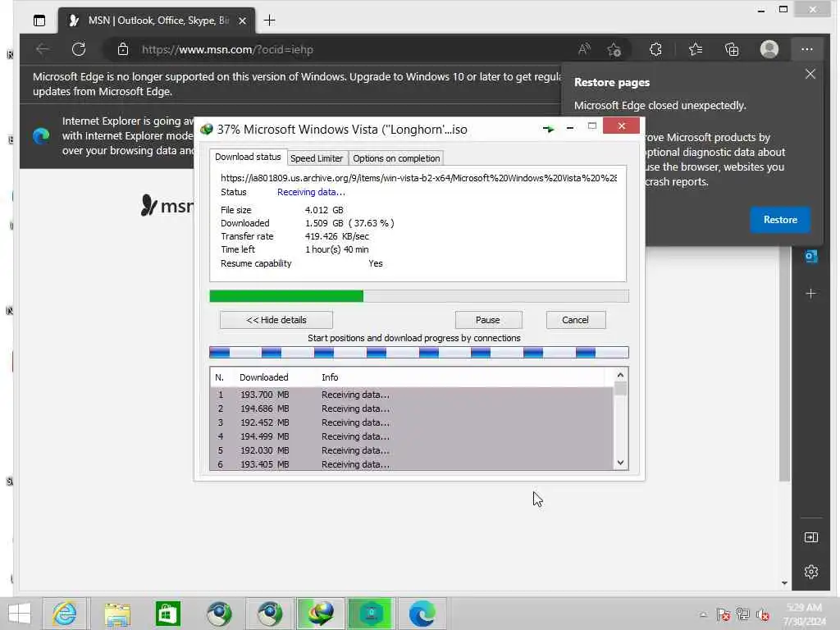
Task: Click the 419.426 KB/sec transfer rate
Action: point(337,236)
